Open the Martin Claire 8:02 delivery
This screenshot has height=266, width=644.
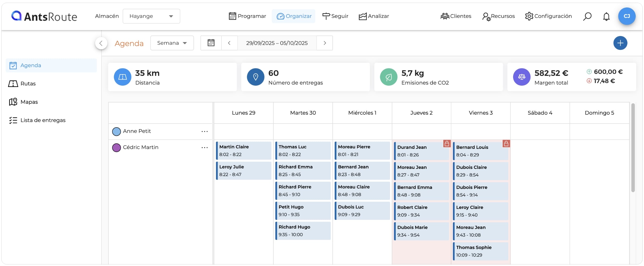[x=244, y=150]
